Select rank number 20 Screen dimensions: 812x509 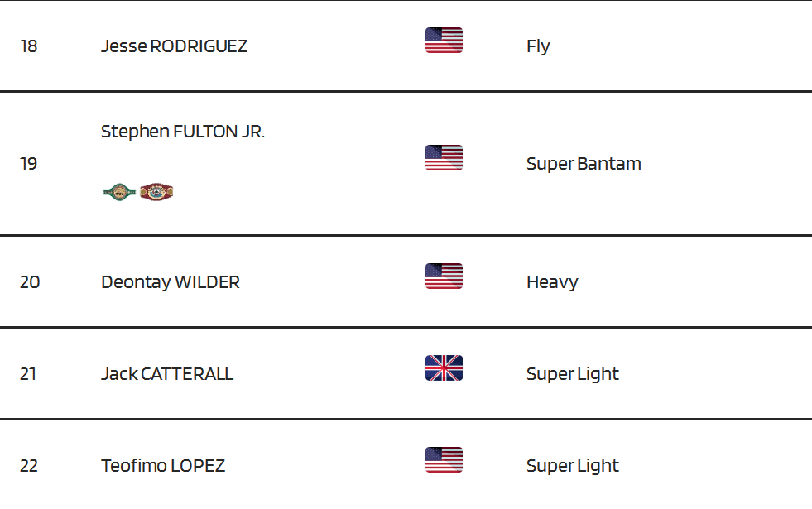coord(30,282)
